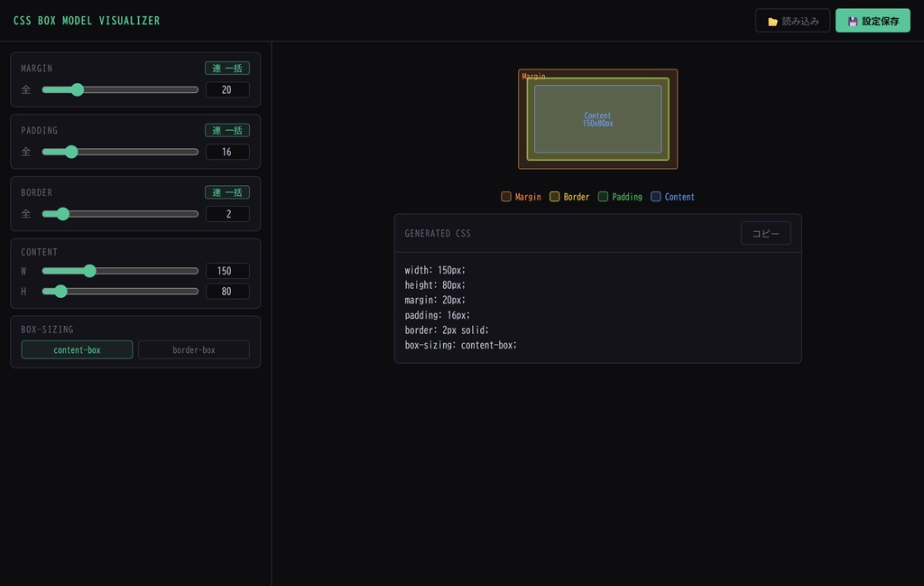Click the CONTENT section label
This screenshot has width=924, height=586.
pyautogui.click(x=40, y=252)
